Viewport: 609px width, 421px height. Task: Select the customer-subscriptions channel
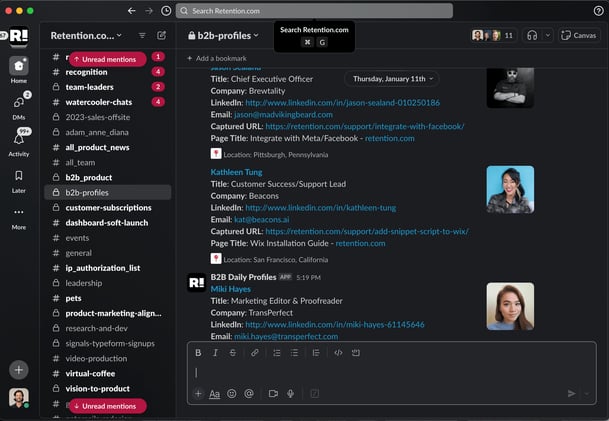[x=108, y=208]
